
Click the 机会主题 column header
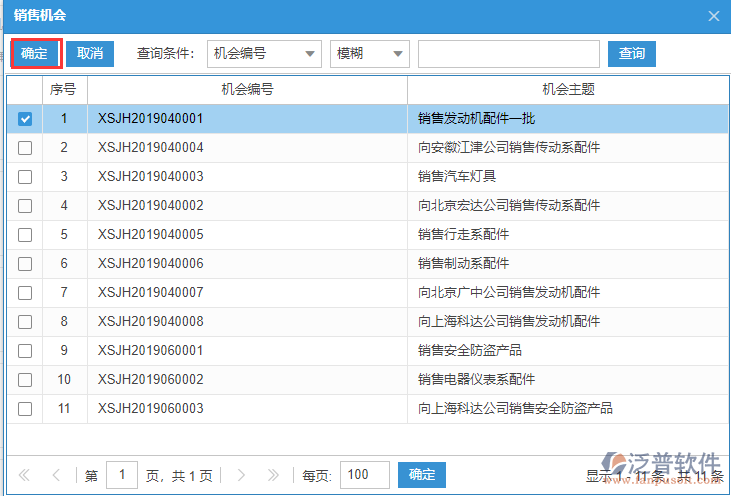[568, 89]
